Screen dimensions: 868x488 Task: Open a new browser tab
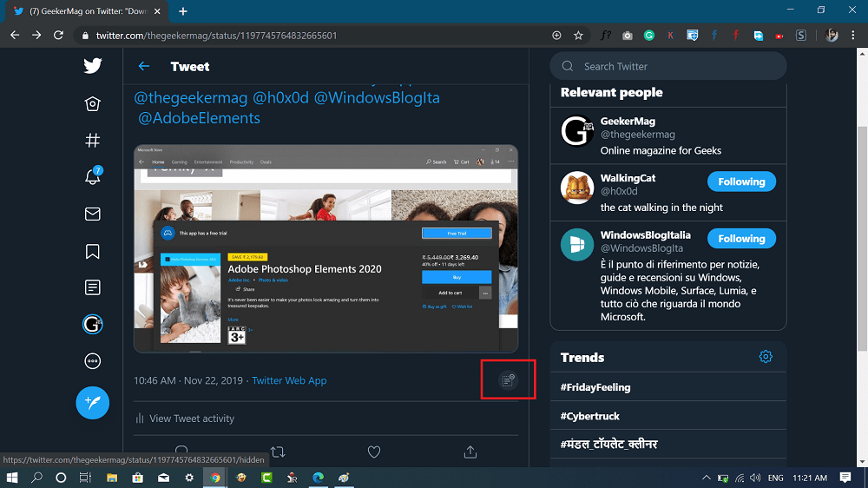click(182, 11)
